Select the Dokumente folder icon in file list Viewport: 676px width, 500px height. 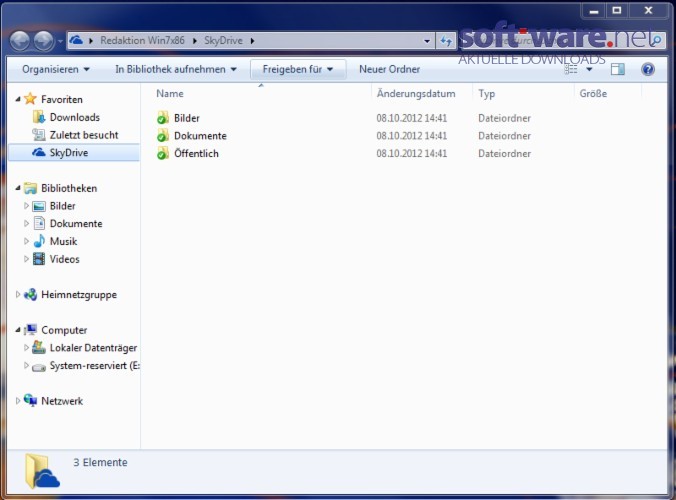coord(163,136)
